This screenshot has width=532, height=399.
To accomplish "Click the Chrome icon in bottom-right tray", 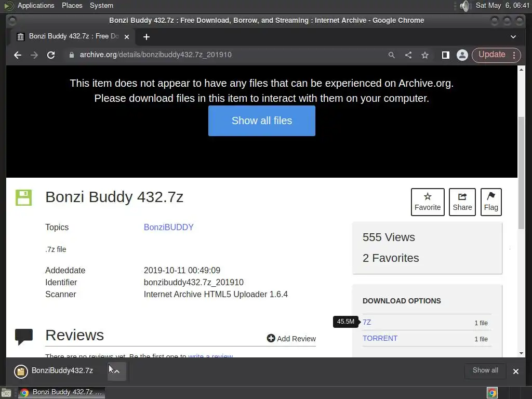I will click(492, 393).
